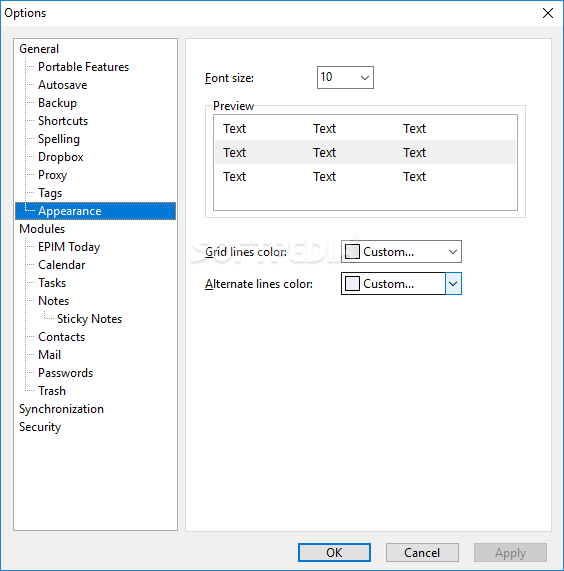Image resolution: width=564 pixels, height=571 pixels.
Task: Open EPIM Today module settings
Action: 69,247
